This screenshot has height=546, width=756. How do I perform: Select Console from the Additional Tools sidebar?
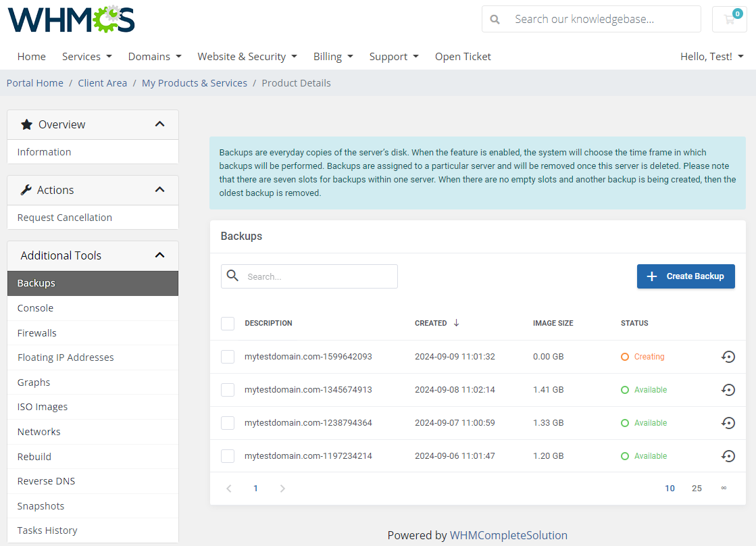point(35,307)
